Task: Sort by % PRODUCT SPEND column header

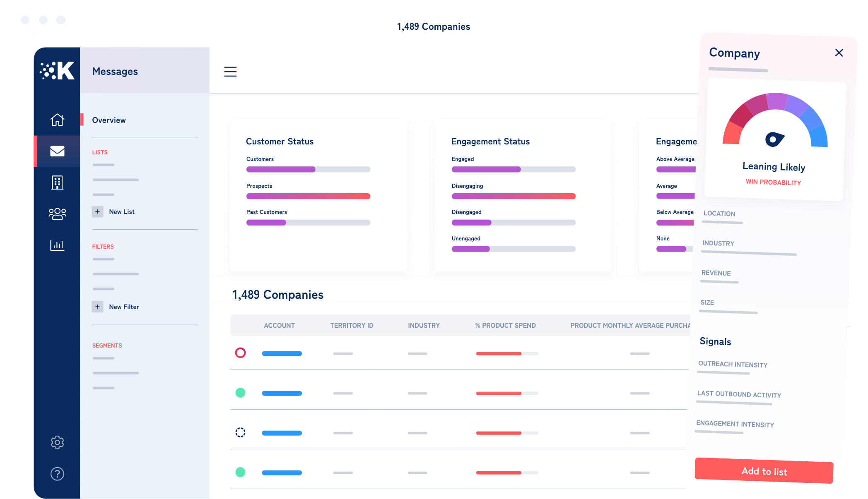Action: click(505, 326)
